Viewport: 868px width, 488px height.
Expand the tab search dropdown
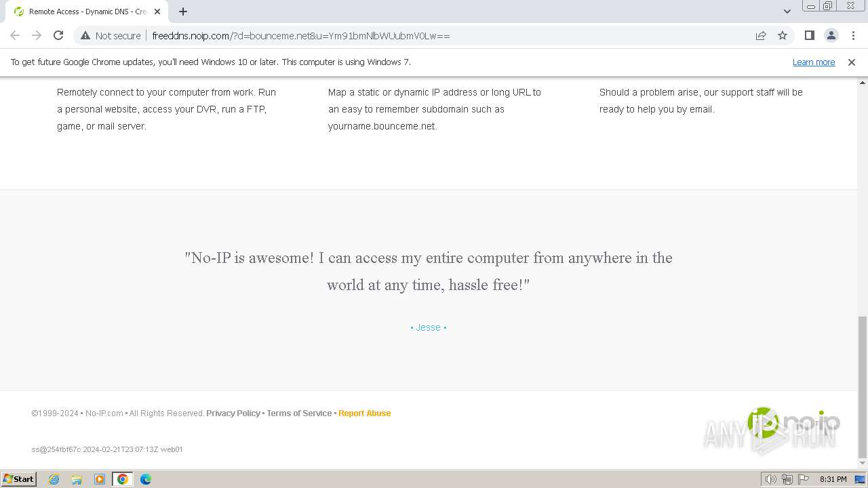point(787,12)
